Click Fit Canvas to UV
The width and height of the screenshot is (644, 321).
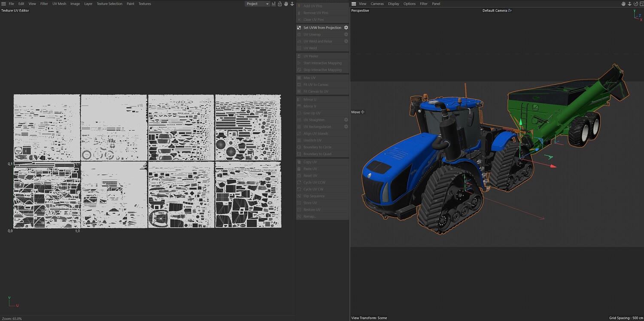point(316,91)
